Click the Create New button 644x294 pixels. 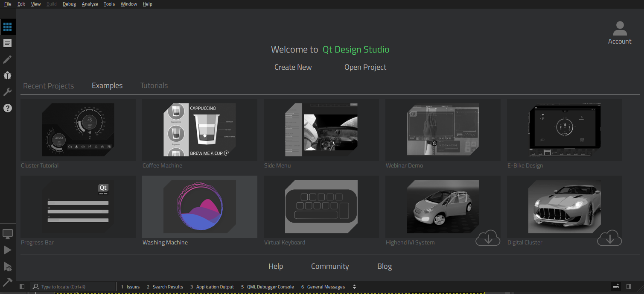[x=293, y=67]
